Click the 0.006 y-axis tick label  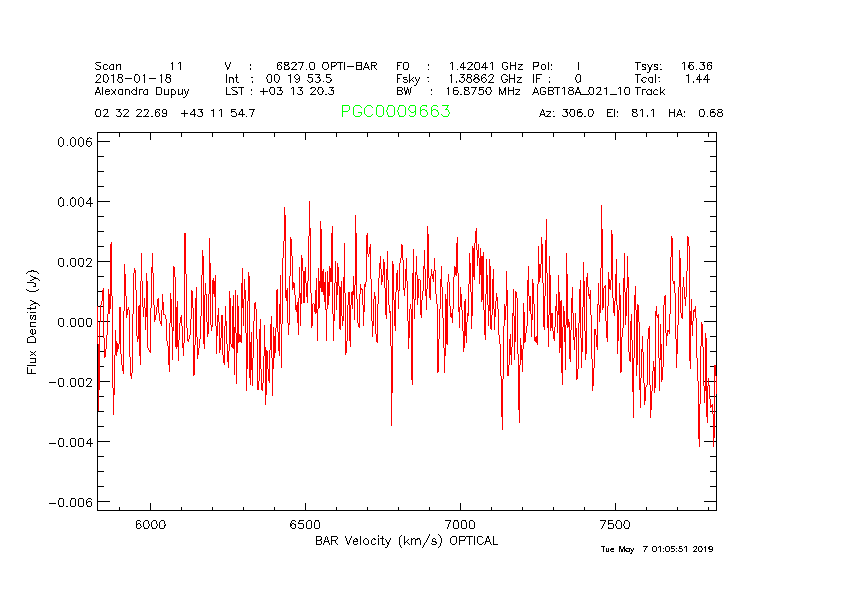tap(73, 142)
